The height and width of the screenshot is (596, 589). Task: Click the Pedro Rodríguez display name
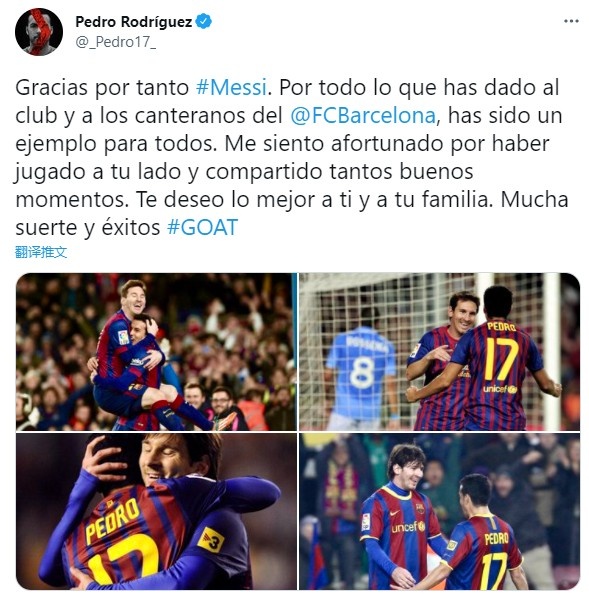coord(134,22)
